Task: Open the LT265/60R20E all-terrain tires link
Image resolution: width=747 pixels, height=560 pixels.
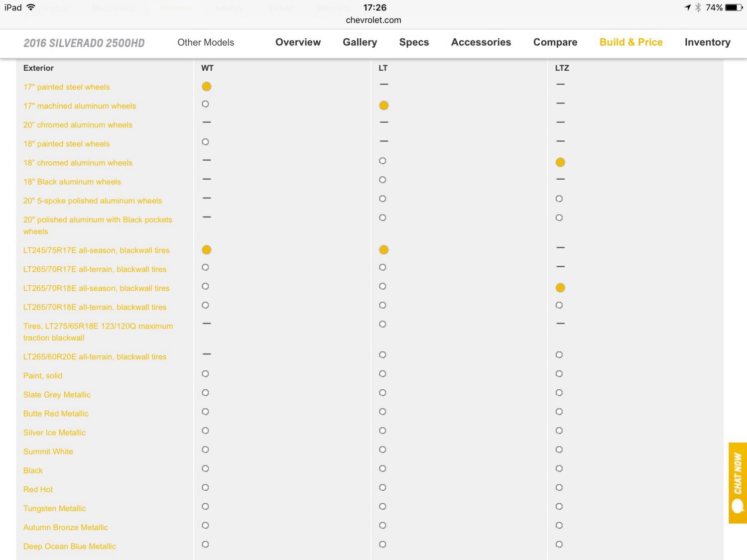Action: [x=95, y=357]
